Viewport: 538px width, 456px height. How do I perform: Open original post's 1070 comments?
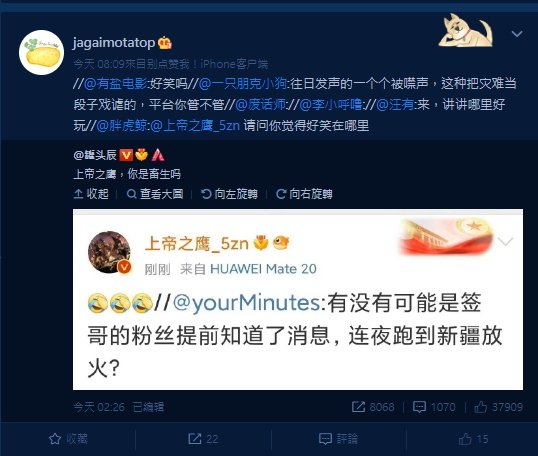(x=434, y=407)
